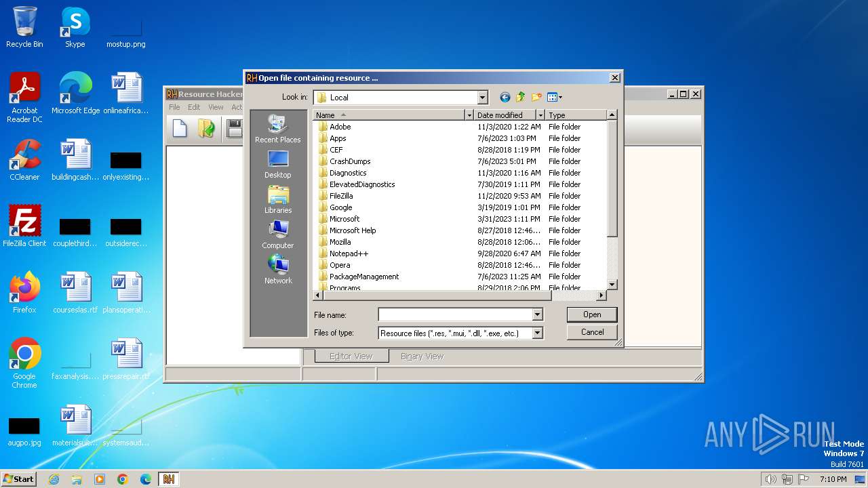Screen dimensions: 868x488
Task: Switch to Binary View tab
Action: click(x=422, y=356)
